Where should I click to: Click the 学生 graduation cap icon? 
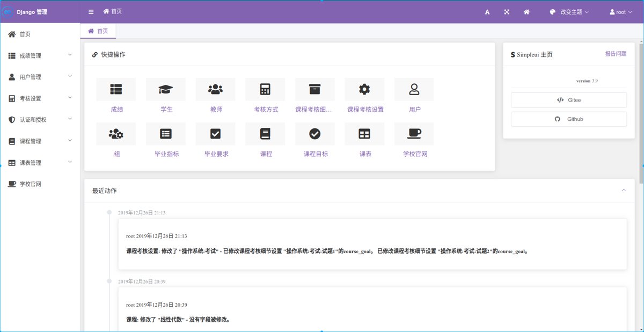coord(166,89)
